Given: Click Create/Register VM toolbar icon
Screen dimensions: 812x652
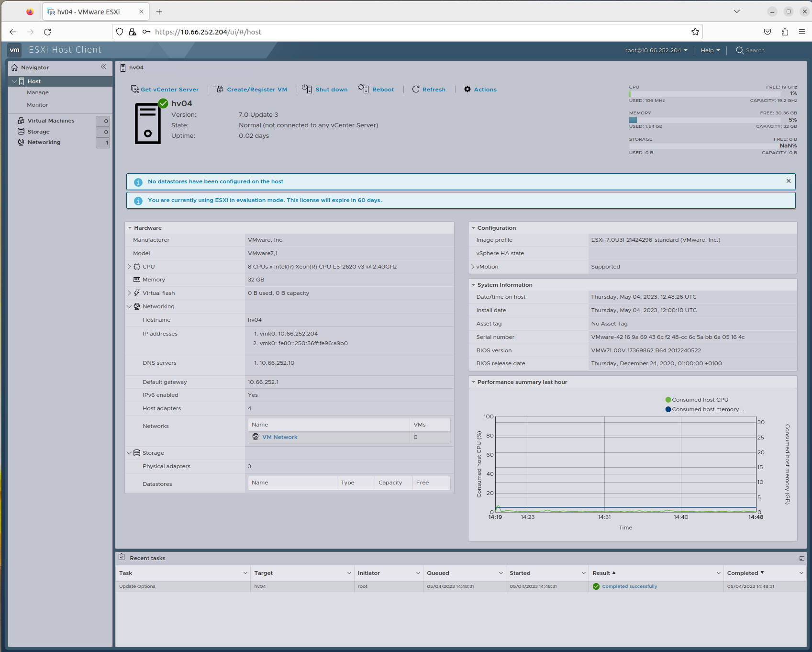Looking at the screenshot, I should (x=219, y=89).
